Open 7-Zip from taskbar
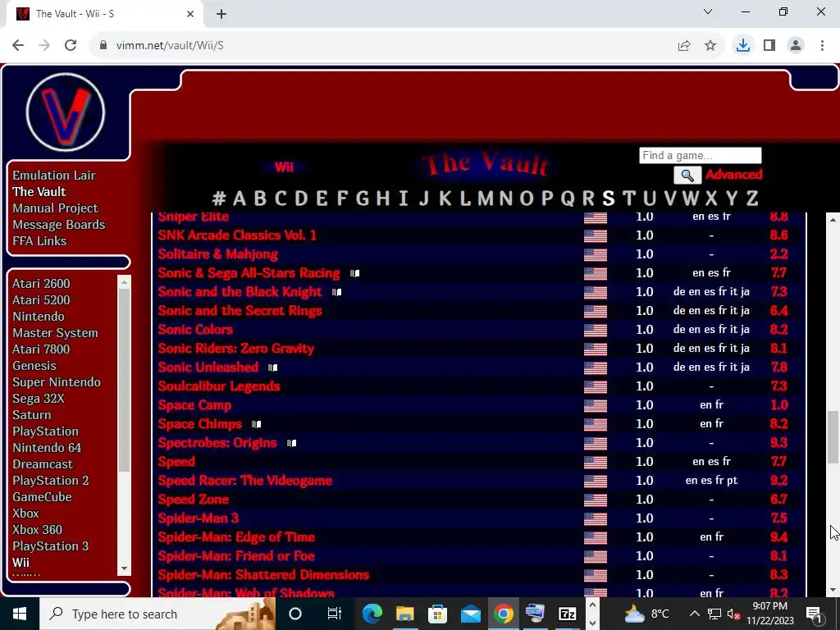Image resolution: width=840 pixels, height=630 pixels. click(568, 614)
